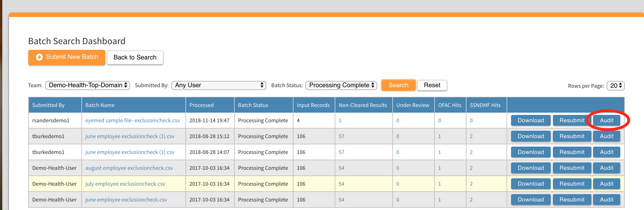
Task: Open august employee exclusioncheck.csv batch link
Action: click(x=129, y=168)
